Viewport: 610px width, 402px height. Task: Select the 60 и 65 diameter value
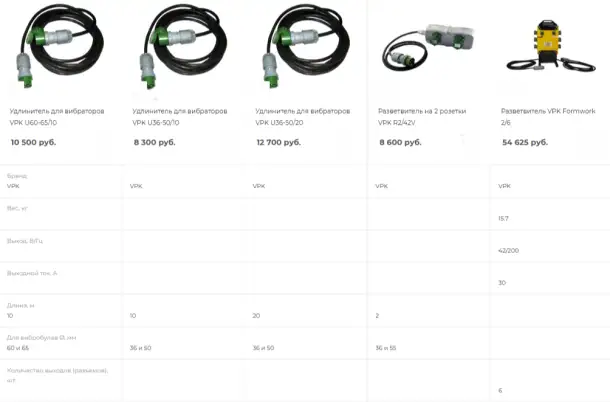coord(18,348)
